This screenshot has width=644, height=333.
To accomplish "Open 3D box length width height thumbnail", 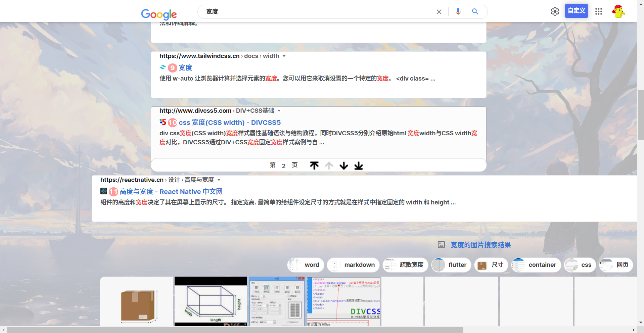I will click(x=211, y=301).
